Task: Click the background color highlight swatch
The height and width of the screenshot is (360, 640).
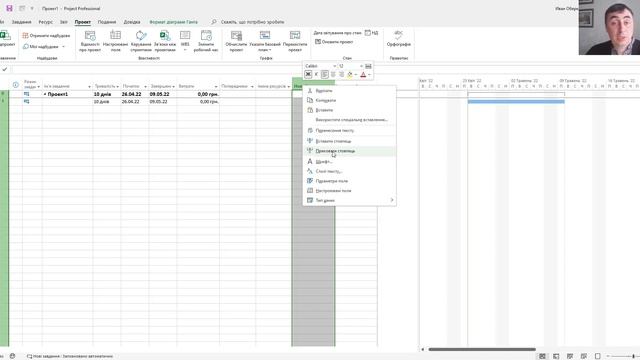Action: click(350, 74)
